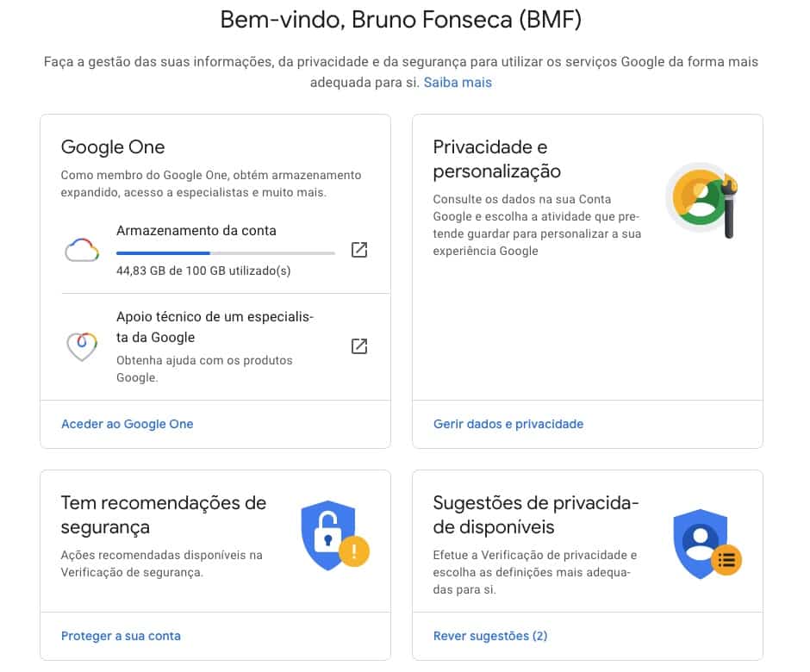This screenshot has width=810, height=672.
Task: Click the security shield padlock icon
Action: [x=327, y=534]
